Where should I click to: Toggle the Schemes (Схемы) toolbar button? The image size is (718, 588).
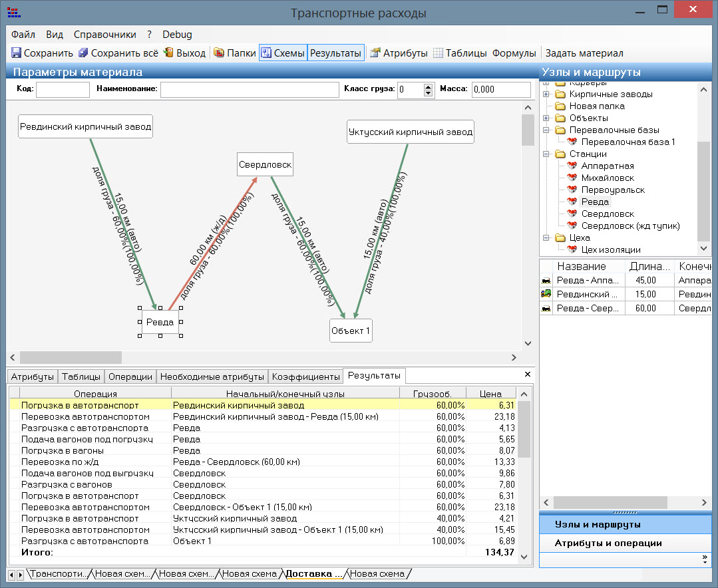[x=283, y=53]
